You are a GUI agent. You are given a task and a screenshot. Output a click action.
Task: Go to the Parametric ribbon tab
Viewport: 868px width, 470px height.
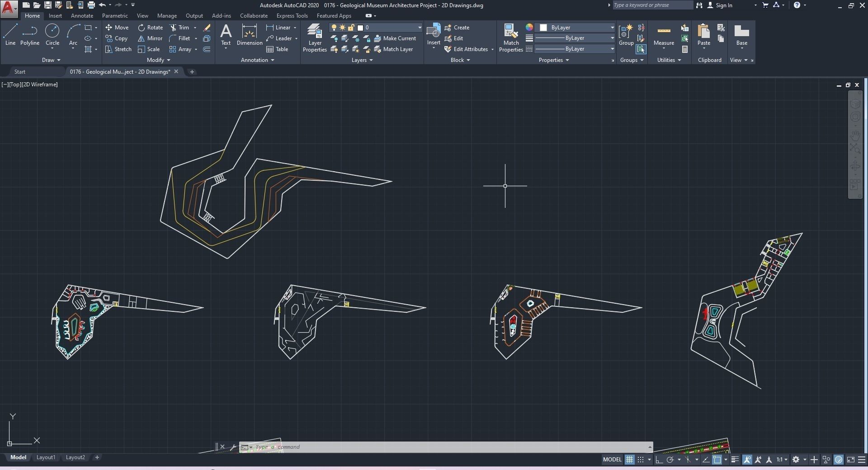[115, 16]
